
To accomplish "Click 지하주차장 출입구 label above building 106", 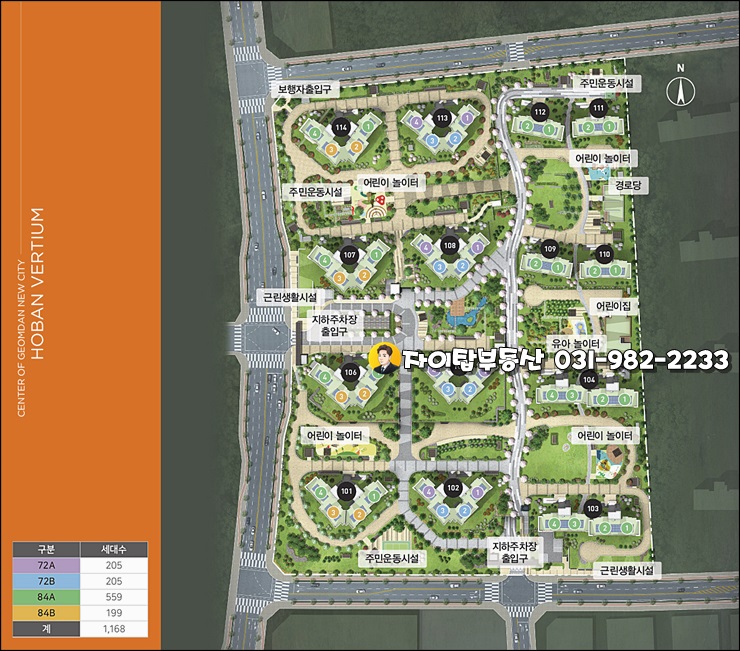I will (x=335, y=325).
